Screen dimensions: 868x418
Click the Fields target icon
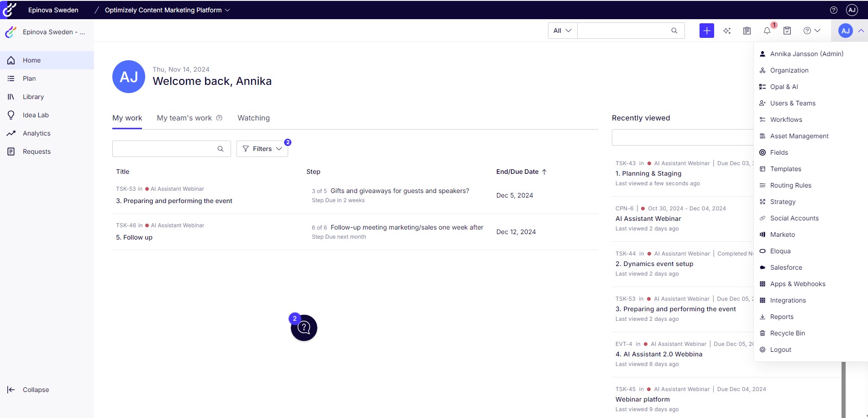coord(762,152)
